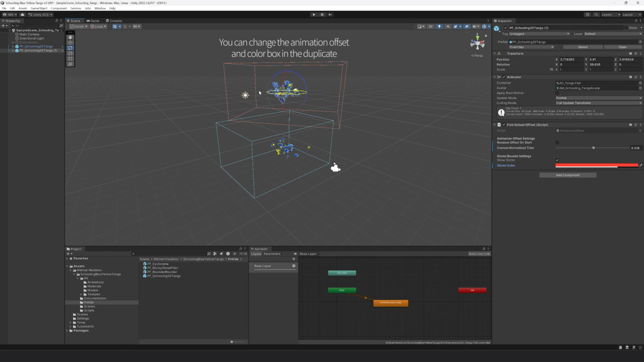
Task: Click the Play button
Action: pos(314,14)
